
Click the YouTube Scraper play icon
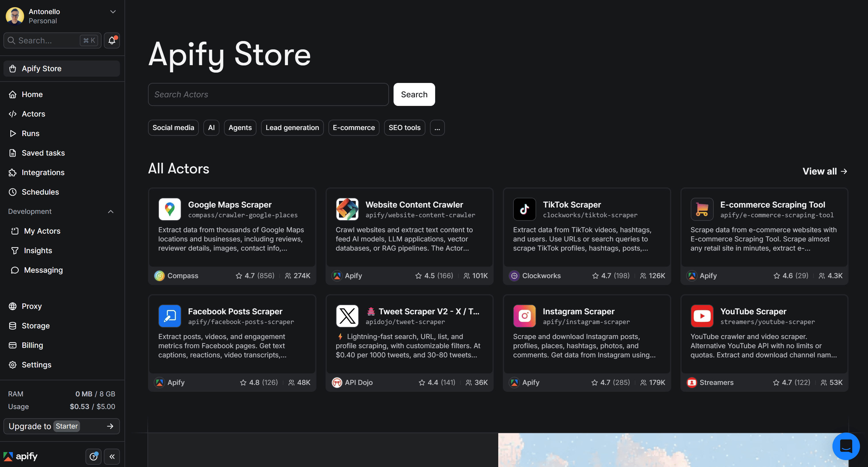pos(702,316)
